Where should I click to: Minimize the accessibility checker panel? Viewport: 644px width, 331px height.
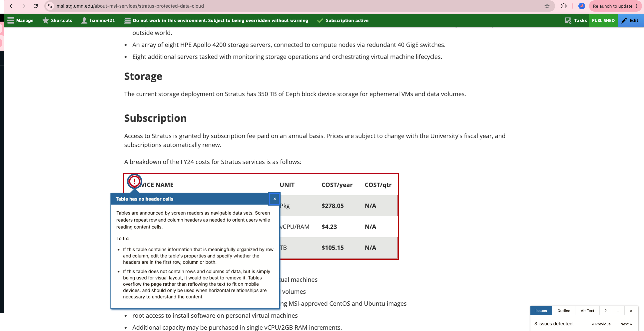click(618, 311)
